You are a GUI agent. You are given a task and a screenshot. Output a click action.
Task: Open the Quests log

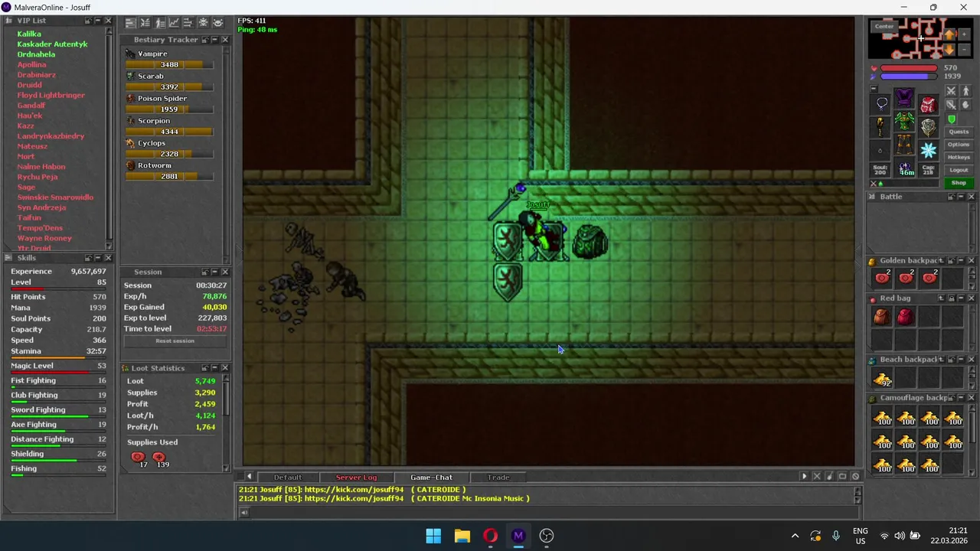[x=959, y=132]
